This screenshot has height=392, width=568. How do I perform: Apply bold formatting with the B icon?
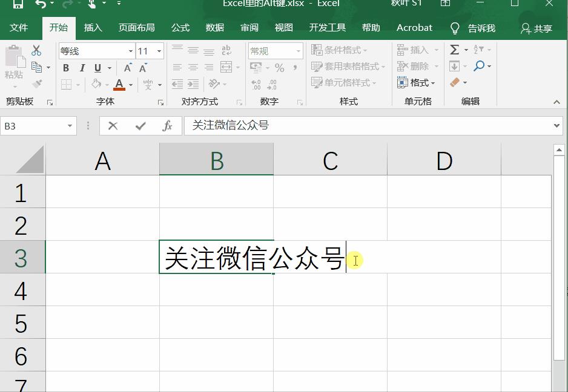[65, 68]
